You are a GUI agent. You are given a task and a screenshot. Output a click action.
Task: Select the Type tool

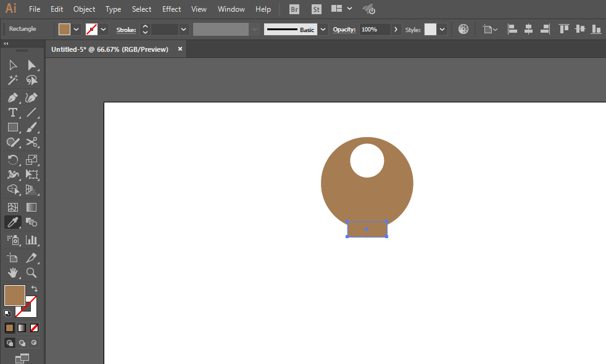point(12,112)
